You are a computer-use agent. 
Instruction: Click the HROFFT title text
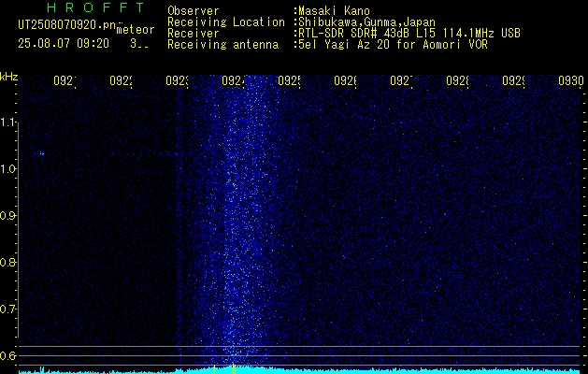pyautogui.click(x=95, y=7)
